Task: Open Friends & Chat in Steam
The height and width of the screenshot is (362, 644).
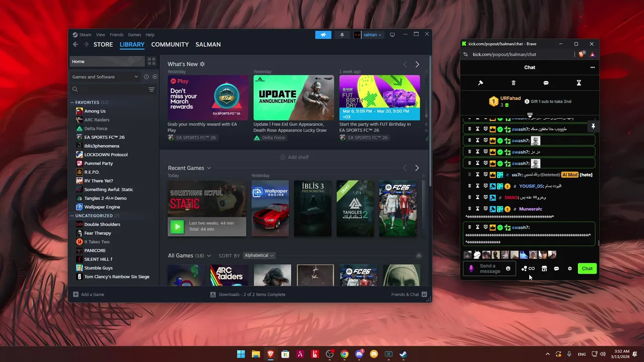Action: 409,295
